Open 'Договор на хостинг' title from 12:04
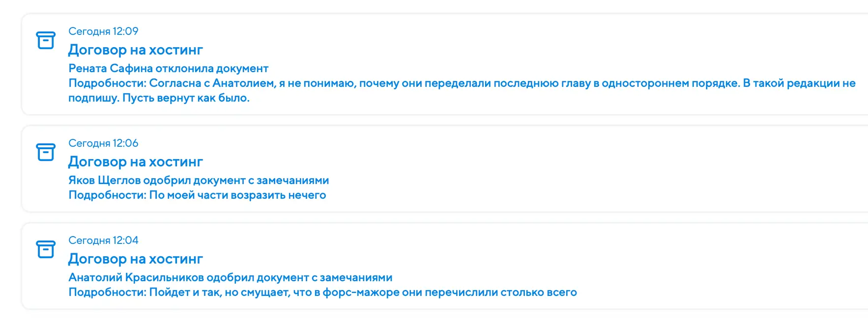The image size is (868, 318). 135,259
